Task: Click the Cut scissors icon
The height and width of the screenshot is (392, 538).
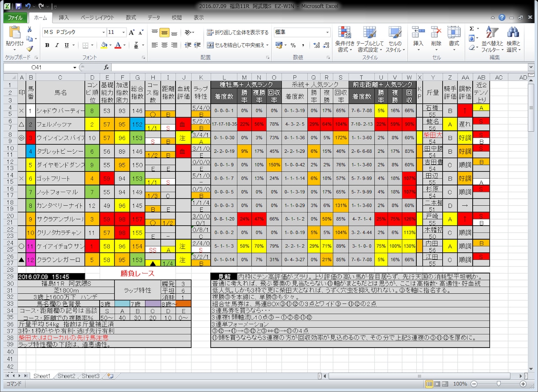Action: 30,30
